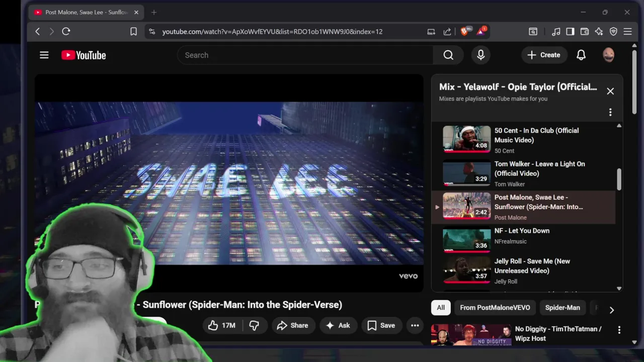Select the Spider-Man filter chip
This screenshot has height=362, width=644.
[x=562, y=308]
